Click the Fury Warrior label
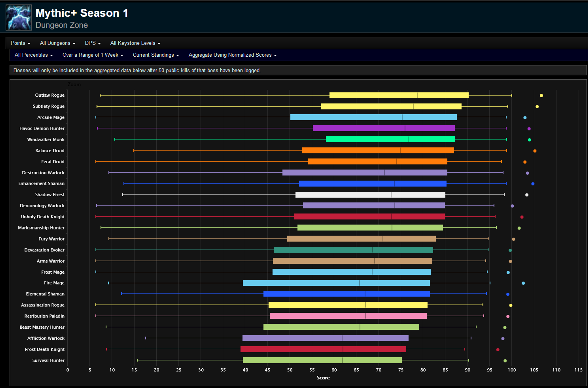Viewport: 588px width, 388px height. coord(51,239)
